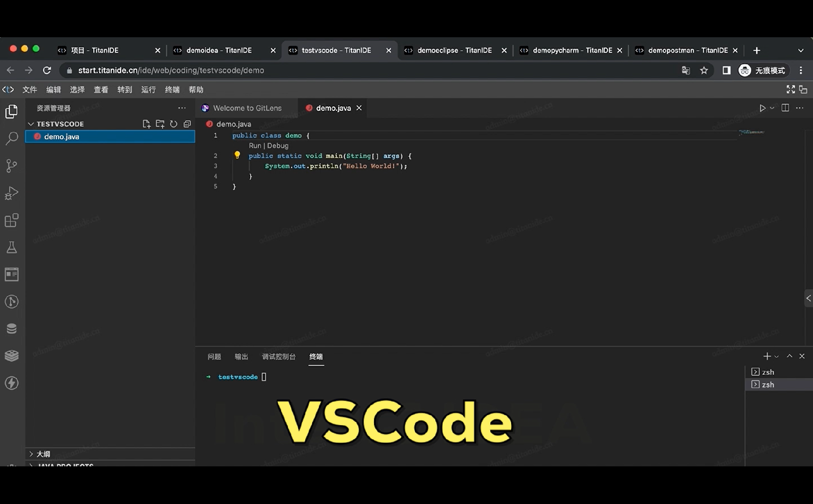Toggle fullscreen mode icon in menu bar

point(790,89)
